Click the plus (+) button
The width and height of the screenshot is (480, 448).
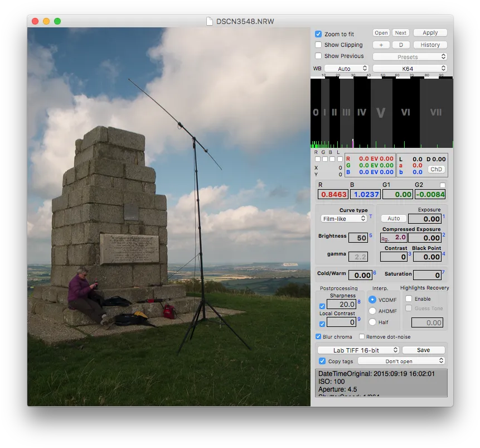point(381,45)
